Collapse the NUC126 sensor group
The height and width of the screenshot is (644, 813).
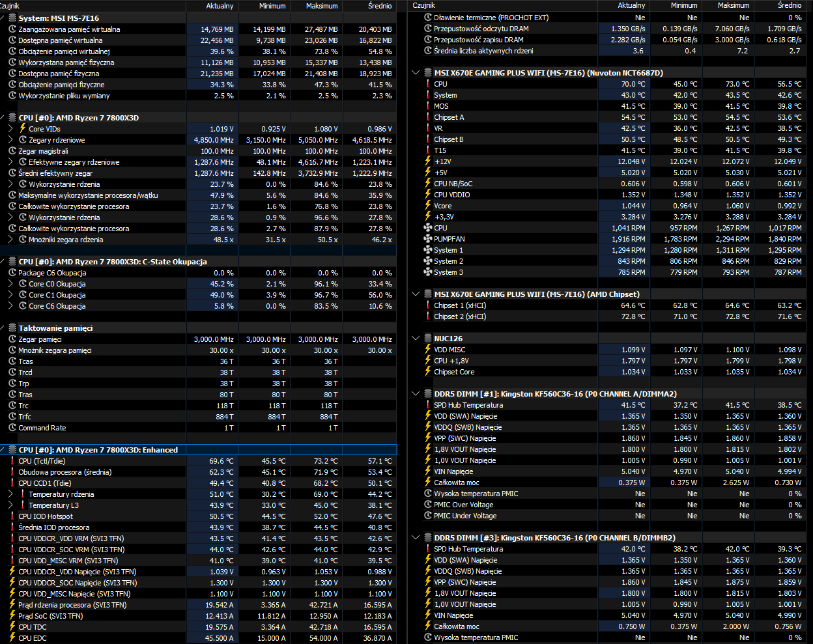tap(417, 339)
